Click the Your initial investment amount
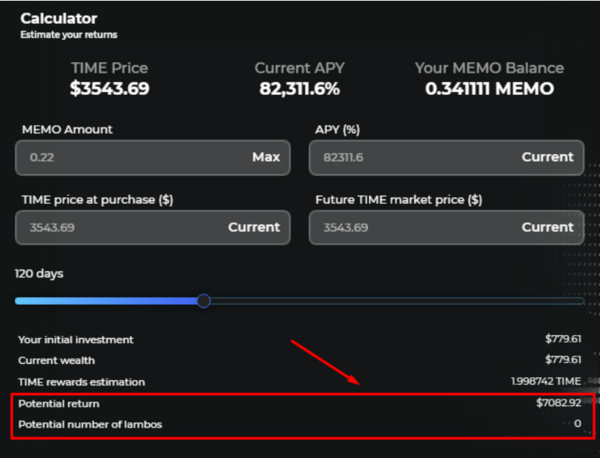 click(563, 339)
